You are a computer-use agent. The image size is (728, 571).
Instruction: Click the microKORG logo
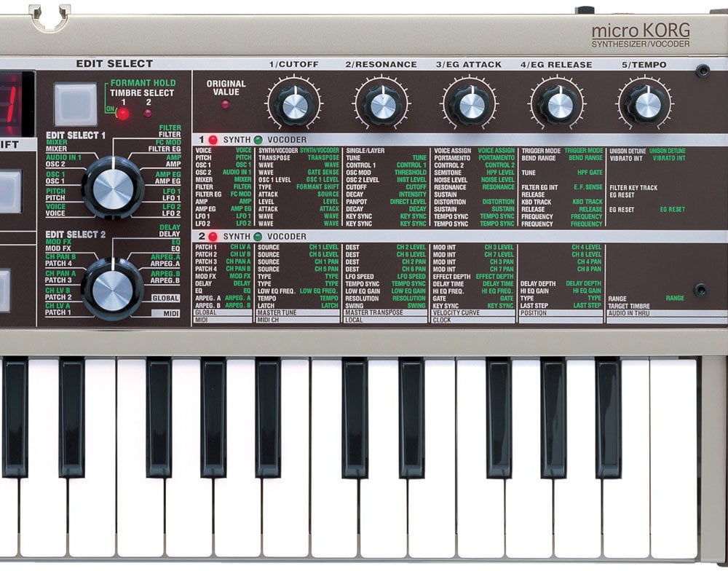tap(640, 32)
